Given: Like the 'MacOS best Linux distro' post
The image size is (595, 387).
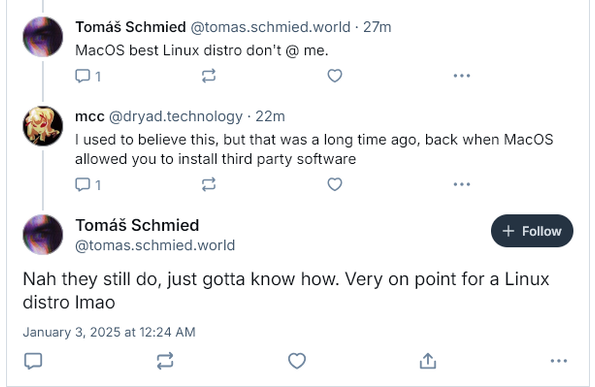Looking at the screenshot, I should tap(335, 76).
